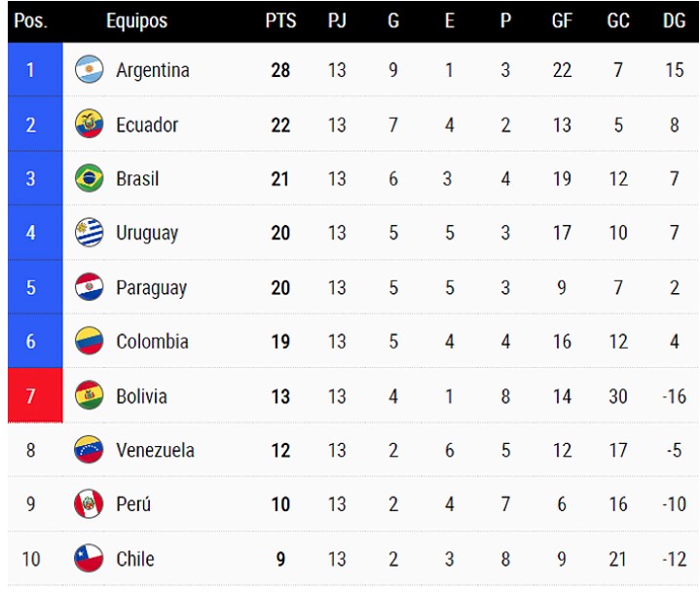The image size is (700, 592).
Task: Click the GF column header
Action: (x=562, y=20)
